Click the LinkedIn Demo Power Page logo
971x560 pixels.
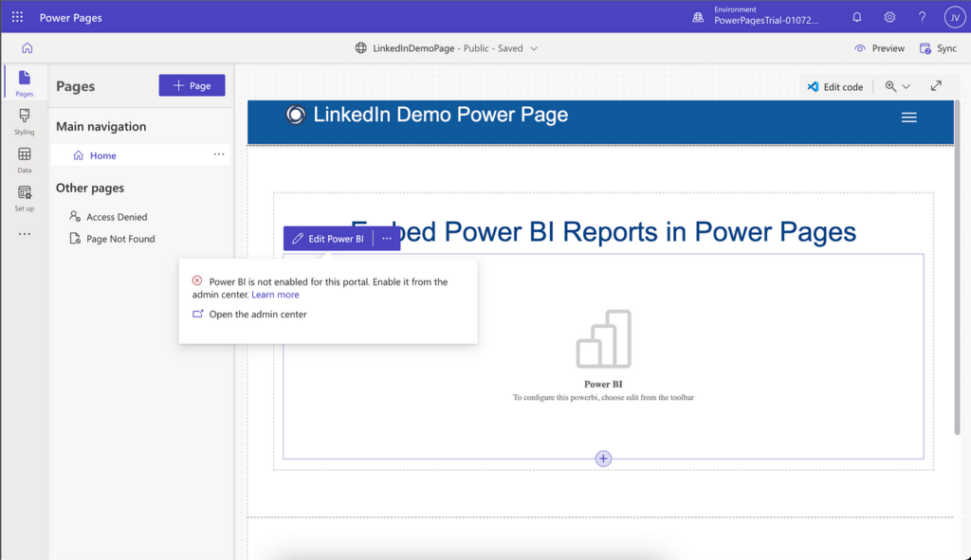tap(296, 115)
